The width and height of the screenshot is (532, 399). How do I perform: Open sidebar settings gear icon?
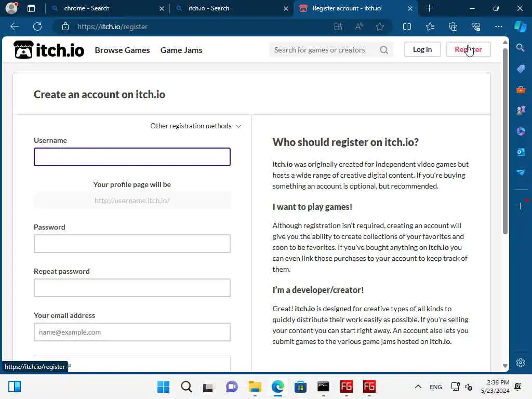pyautogui.click(x=521, y=363)
